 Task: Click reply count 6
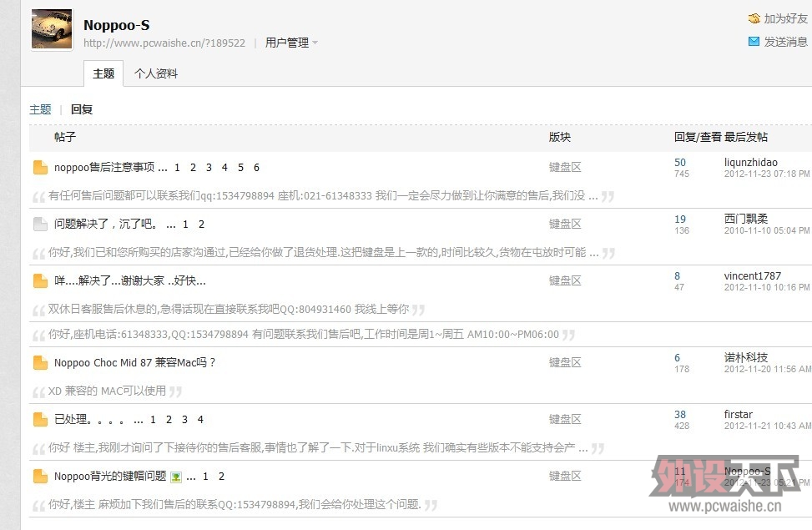[x=677, y=358]
